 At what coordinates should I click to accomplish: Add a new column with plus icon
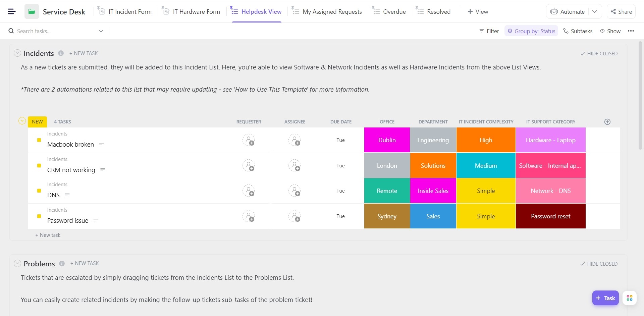click(607, 122)
